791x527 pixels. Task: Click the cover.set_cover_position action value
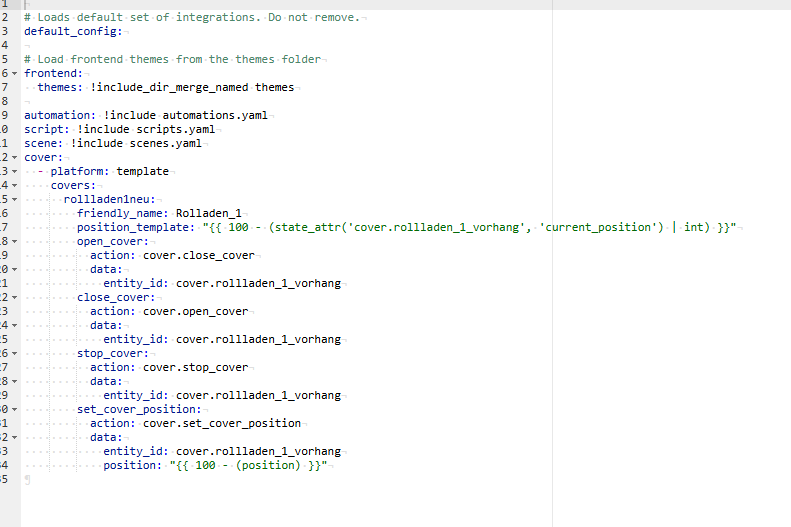[222, 423]
